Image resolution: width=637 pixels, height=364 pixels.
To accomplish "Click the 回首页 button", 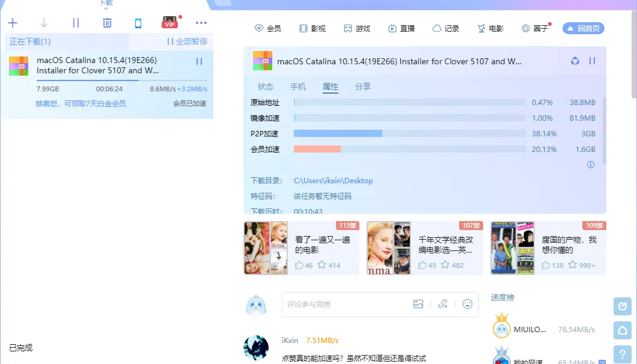I will point(584,28).
